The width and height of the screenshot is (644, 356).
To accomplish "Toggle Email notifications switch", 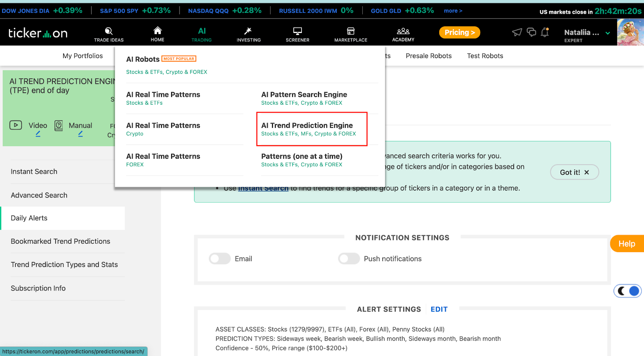I will pyautogui.click(x=220, y=259).
